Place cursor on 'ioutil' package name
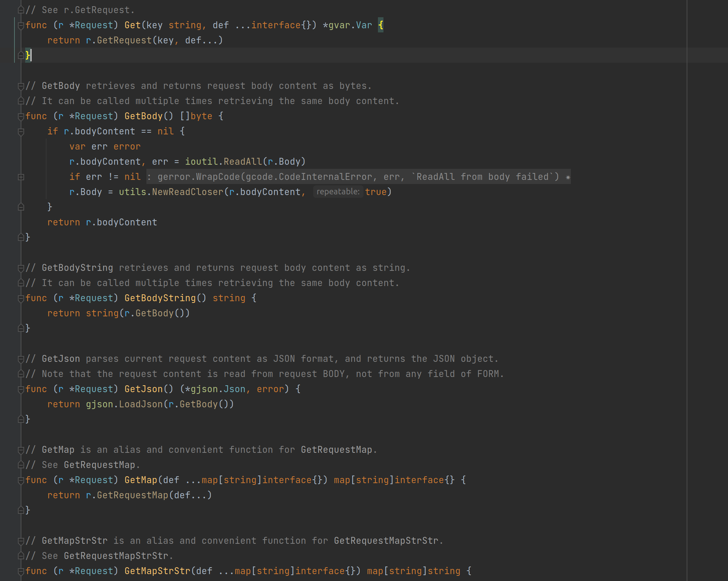 coord(202,162)
